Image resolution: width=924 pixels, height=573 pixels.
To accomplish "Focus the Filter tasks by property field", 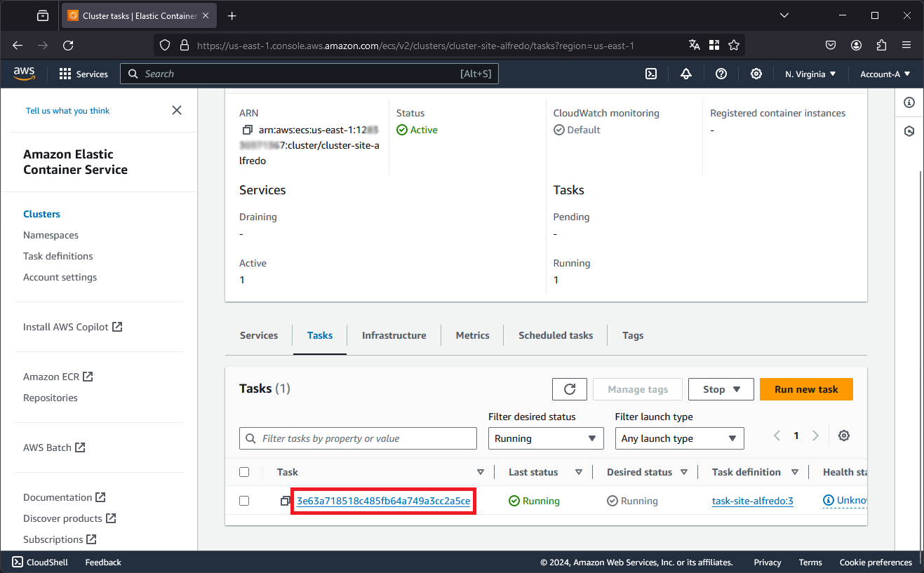I will (358, 438).
